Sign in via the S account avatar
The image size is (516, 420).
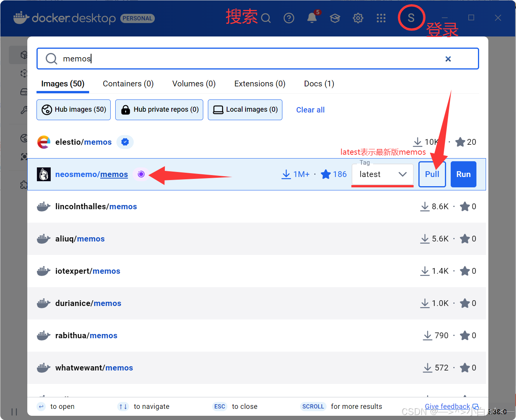point(411,17)
